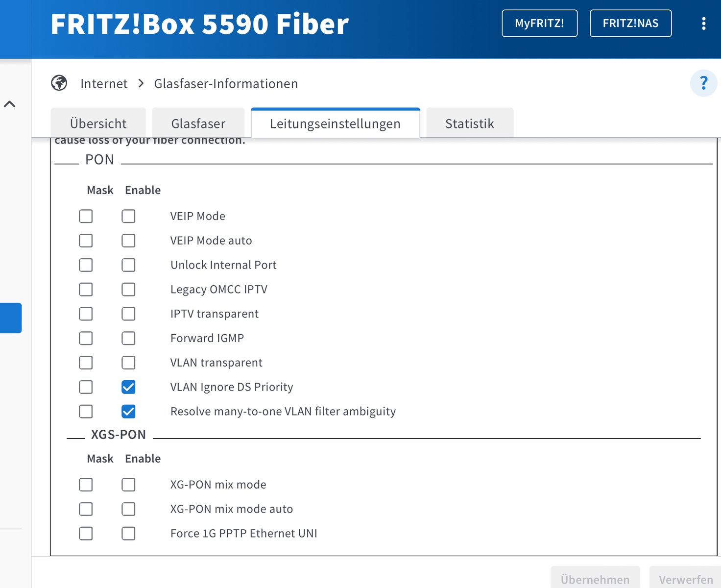Tick Mask for XG-PON mix mode auto
721x588 pixels.
86,509
